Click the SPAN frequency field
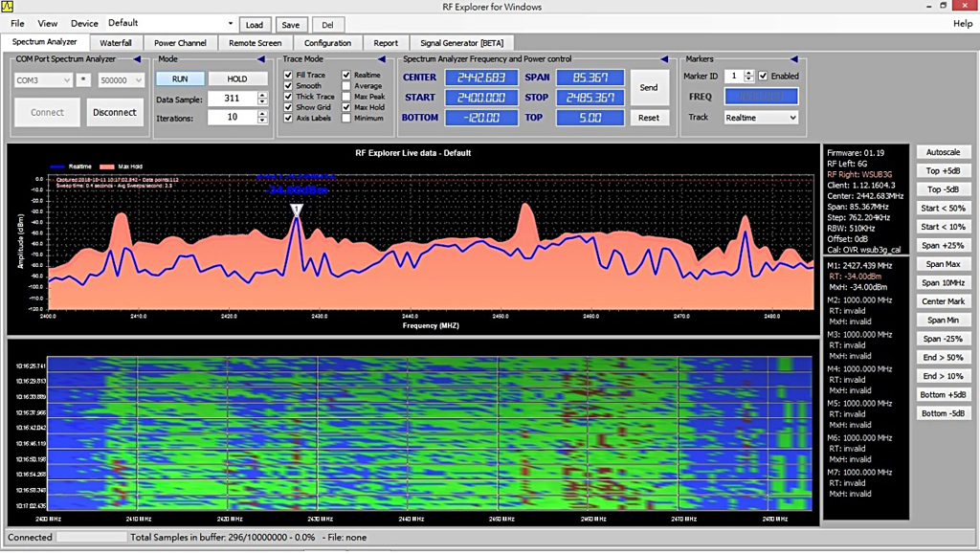Screen dimensions: 980x554 tap(590, 78)
